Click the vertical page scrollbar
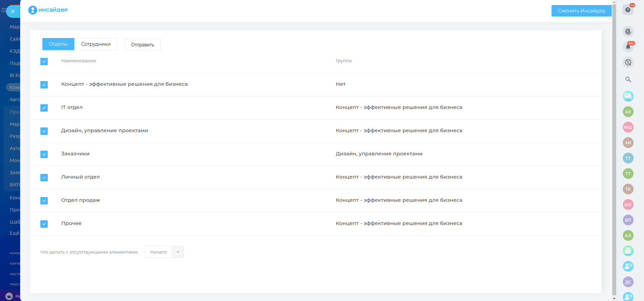This screenshot has height=301, width=644. [x=614, y=148]
